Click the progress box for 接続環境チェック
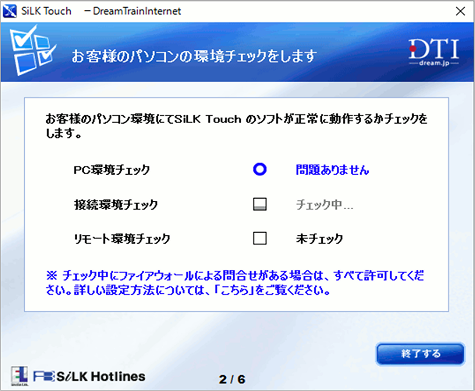The image size is (475, 391). tap(260, 204)
